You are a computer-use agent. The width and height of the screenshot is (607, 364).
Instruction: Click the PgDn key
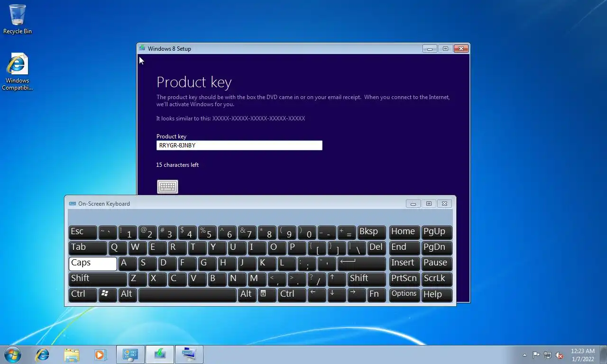tap(437, 248)
